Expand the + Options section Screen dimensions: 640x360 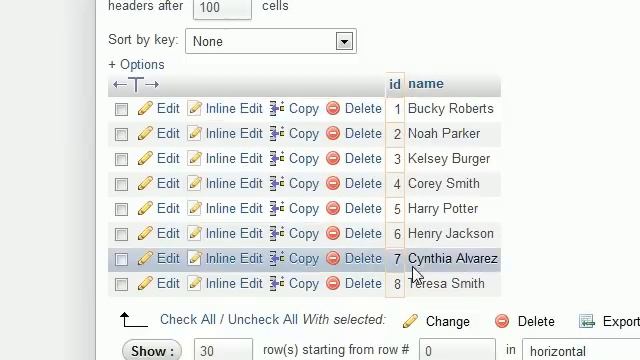[x=136, y=64]
